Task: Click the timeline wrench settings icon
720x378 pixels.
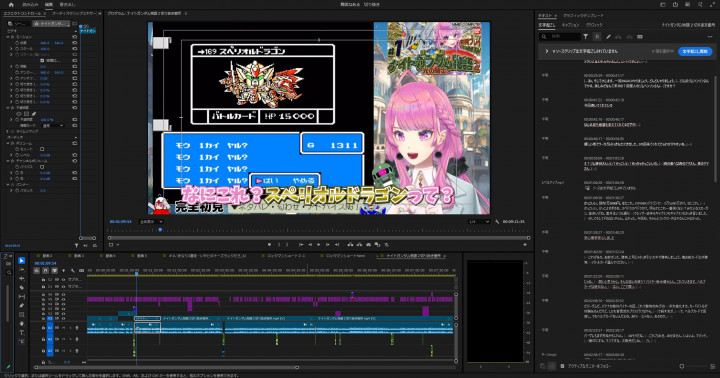Action: (73, 271)
